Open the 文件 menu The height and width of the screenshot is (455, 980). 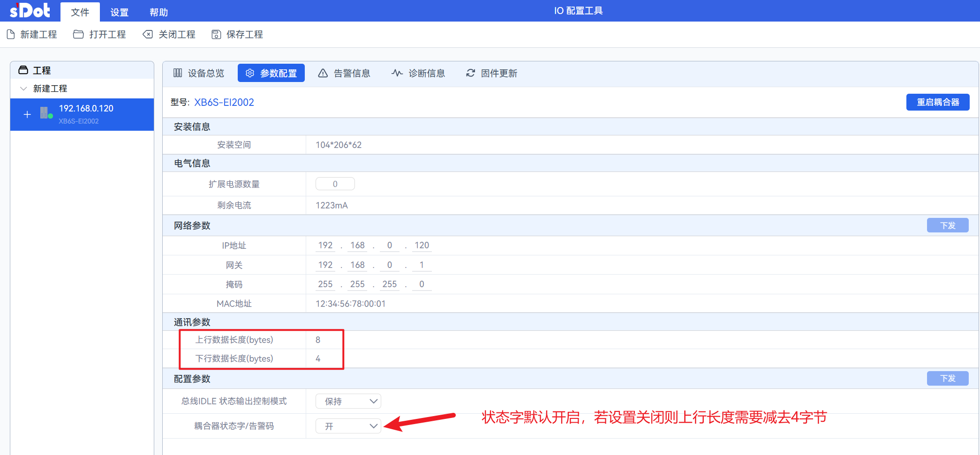tap(80, 12)
